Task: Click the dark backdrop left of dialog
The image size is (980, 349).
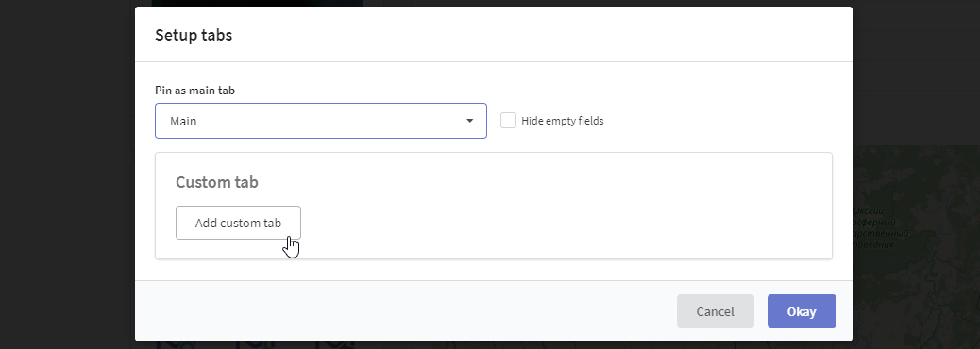Action: (x=67, y=174)
